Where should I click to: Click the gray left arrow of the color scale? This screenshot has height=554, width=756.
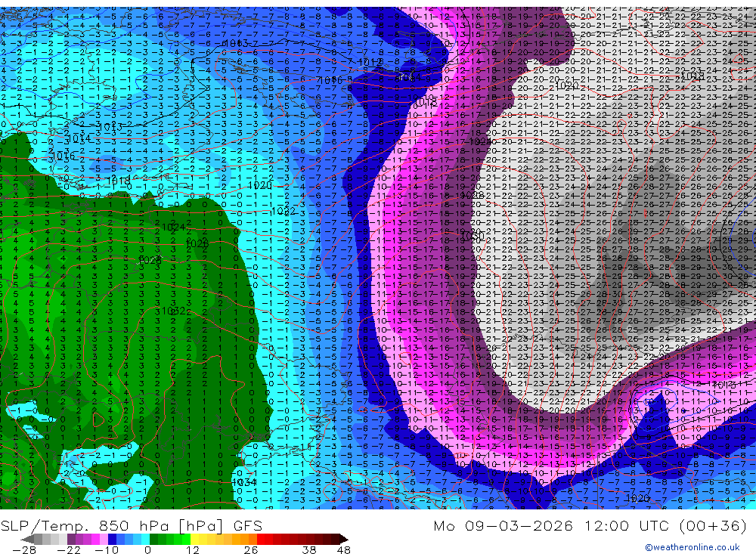[x=27, y=539]
